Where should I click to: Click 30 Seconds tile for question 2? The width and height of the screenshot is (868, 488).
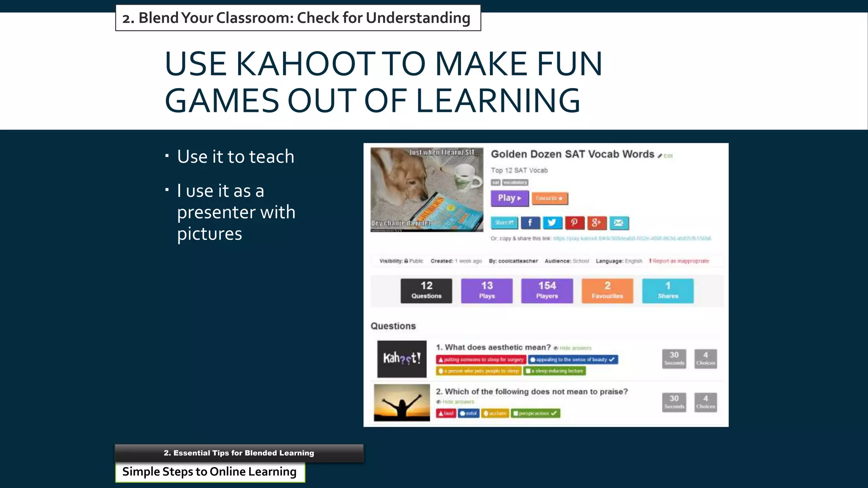click(674, 402)
